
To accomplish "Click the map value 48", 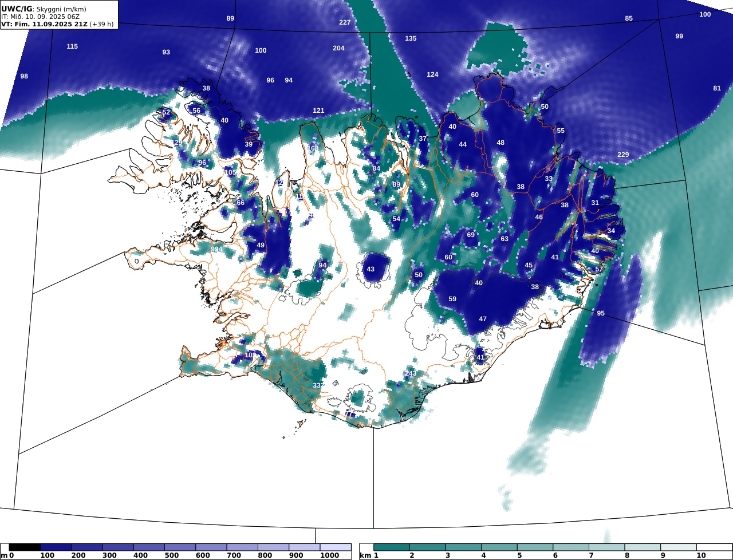I will click(x=501, y=143).
